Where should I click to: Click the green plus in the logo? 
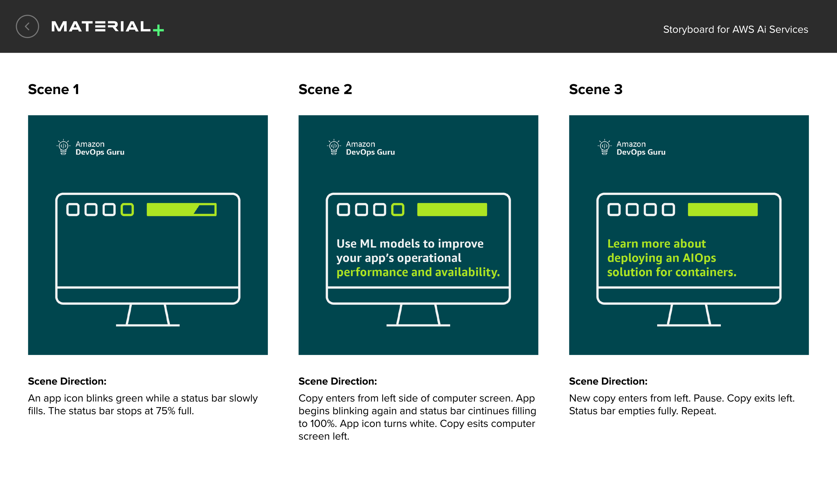click(x=158, y=30)
